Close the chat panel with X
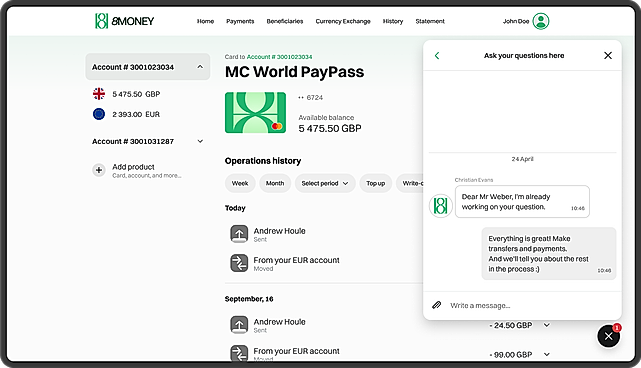The image size is (641, 368). pos(608,56)
